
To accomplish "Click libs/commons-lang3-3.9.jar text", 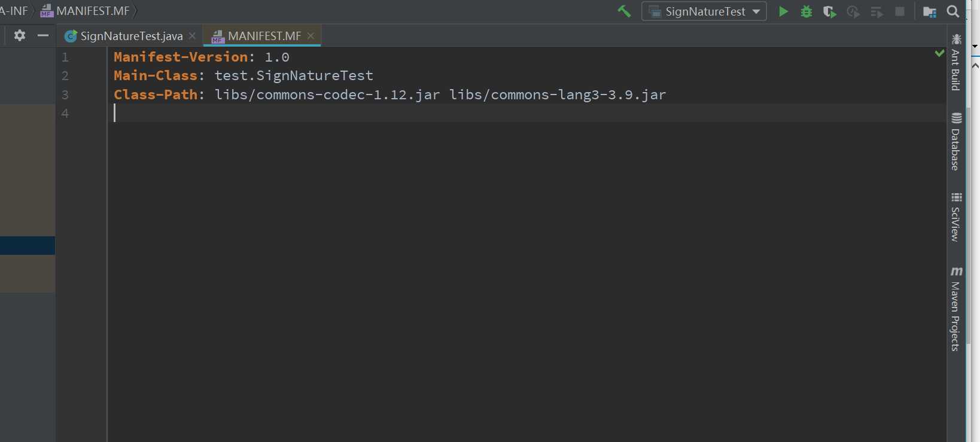I will tap(558, 95).
